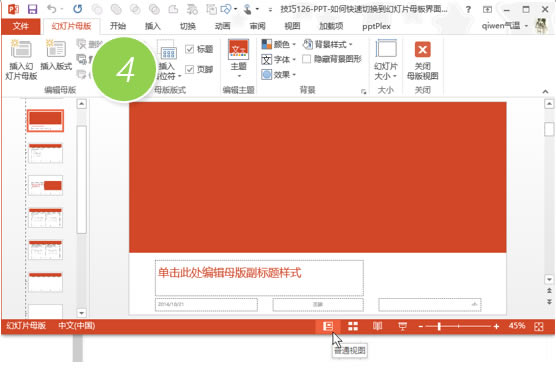Screen dimensions: 556x374
Task: Fit slide to current window icon
Action: pyautogui.click(x=538, y=326)
